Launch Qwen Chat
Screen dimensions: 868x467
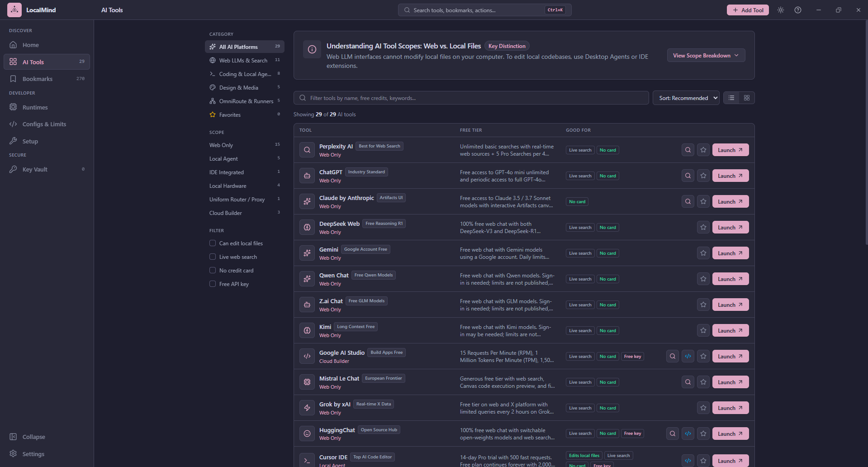(x=730, y=279)
